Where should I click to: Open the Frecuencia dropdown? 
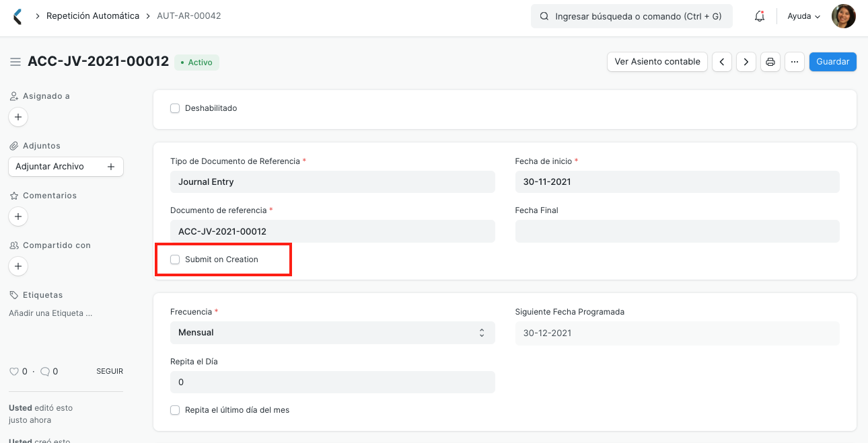[x=332, y=333]
